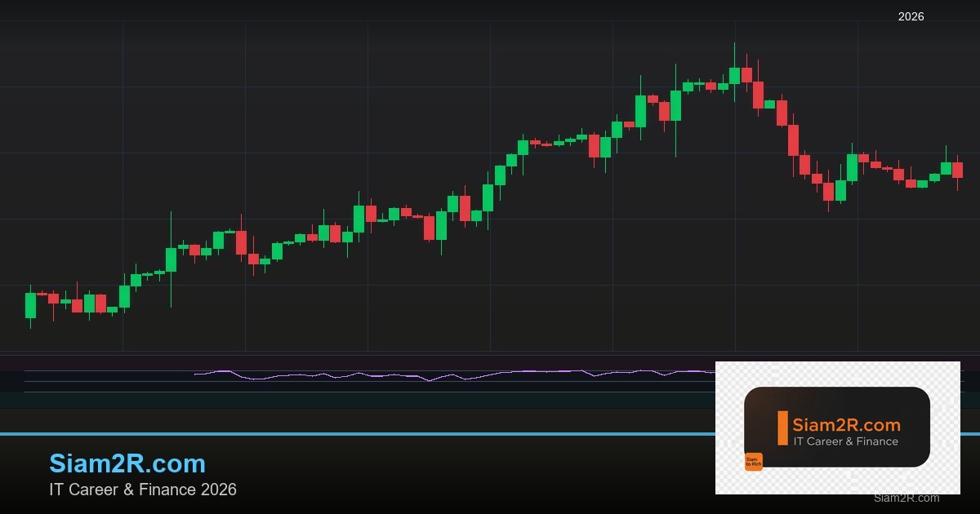Select the 2026 year label
The width and height of the screenshot is (980, 514).
pyautogui.click(x=911, y=16)
